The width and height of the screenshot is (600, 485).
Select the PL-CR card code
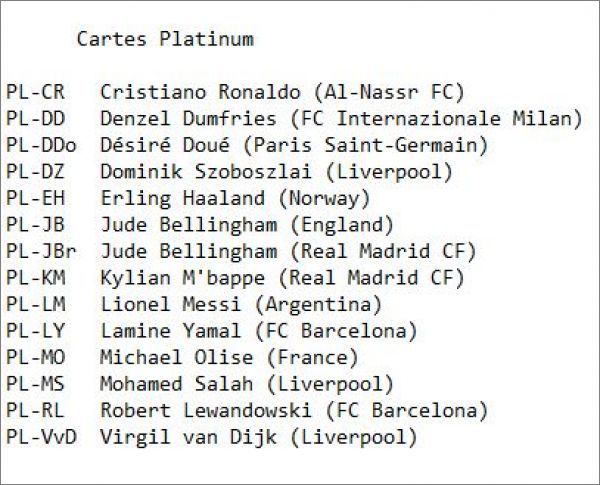pos(35,92)
